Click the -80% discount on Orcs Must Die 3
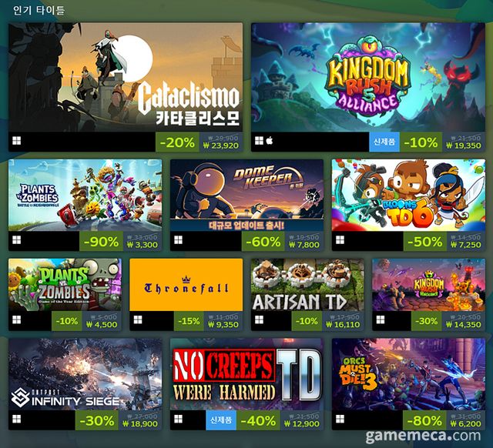Image resolution: width=493 pixels, height=448 pixels. pos(424,420)
